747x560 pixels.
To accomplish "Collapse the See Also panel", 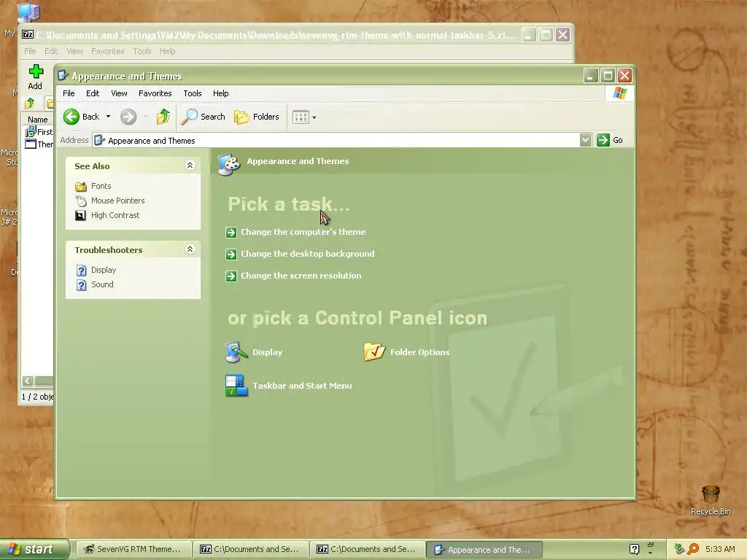I will 190,166.
